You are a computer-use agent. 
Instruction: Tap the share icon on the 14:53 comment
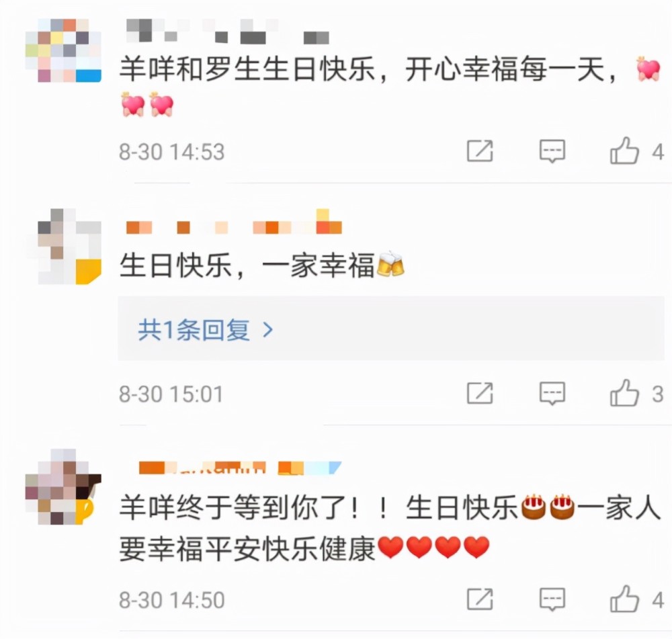[480, 151]
